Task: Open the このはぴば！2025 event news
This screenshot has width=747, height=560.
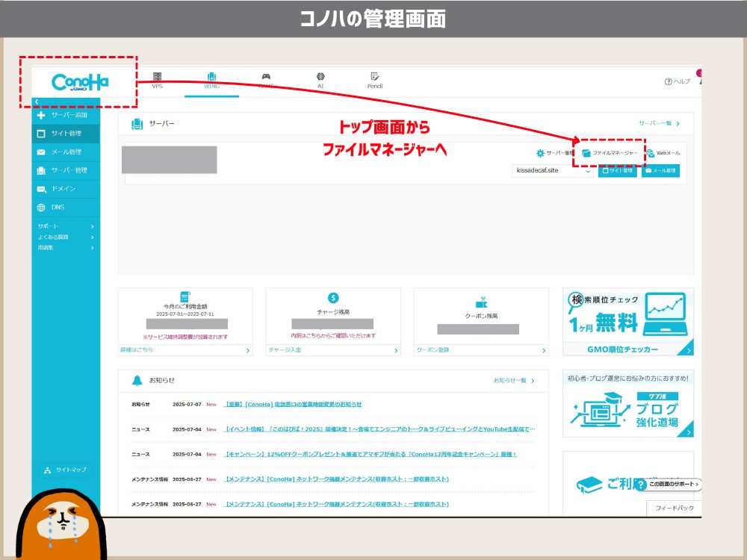Action: point(379,429)
